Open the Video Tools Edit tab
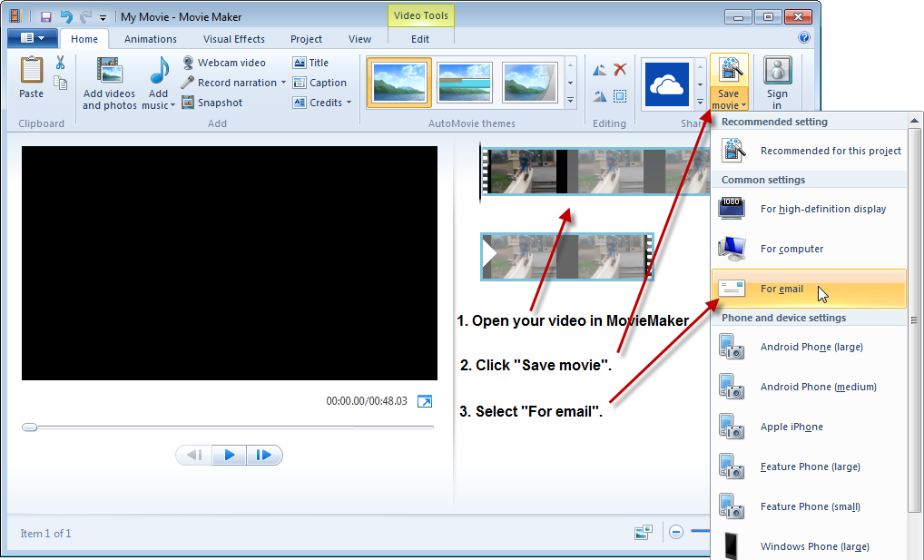924x560 pixels. click(420, 39)
